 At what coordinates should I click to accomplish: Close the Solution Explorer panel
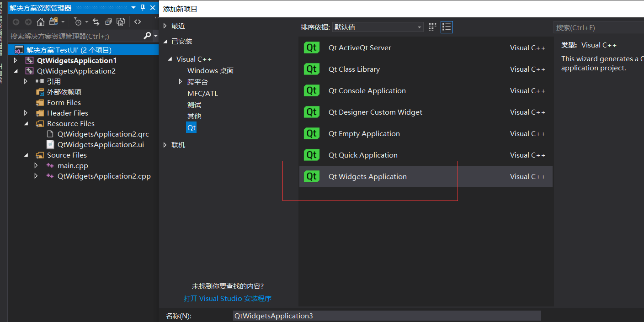[x=153, y=8]
